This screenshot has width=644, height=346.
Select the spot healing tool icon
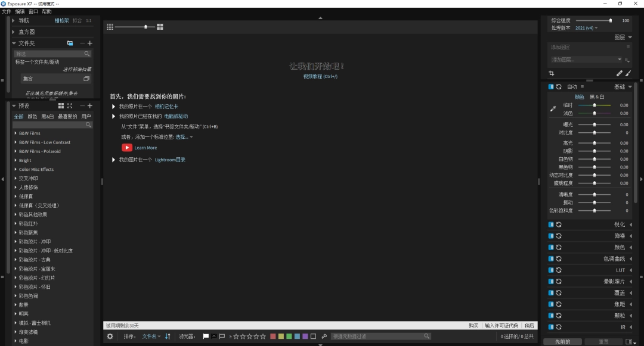(x=619, y=73)
